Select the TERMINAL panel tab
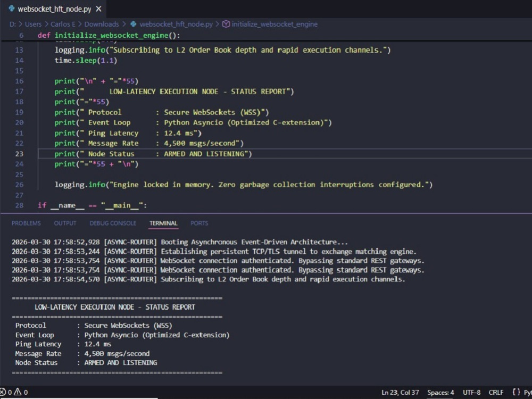Image resolution: width=532 pixels, height=399 pixels. click(x=163, y=223)
